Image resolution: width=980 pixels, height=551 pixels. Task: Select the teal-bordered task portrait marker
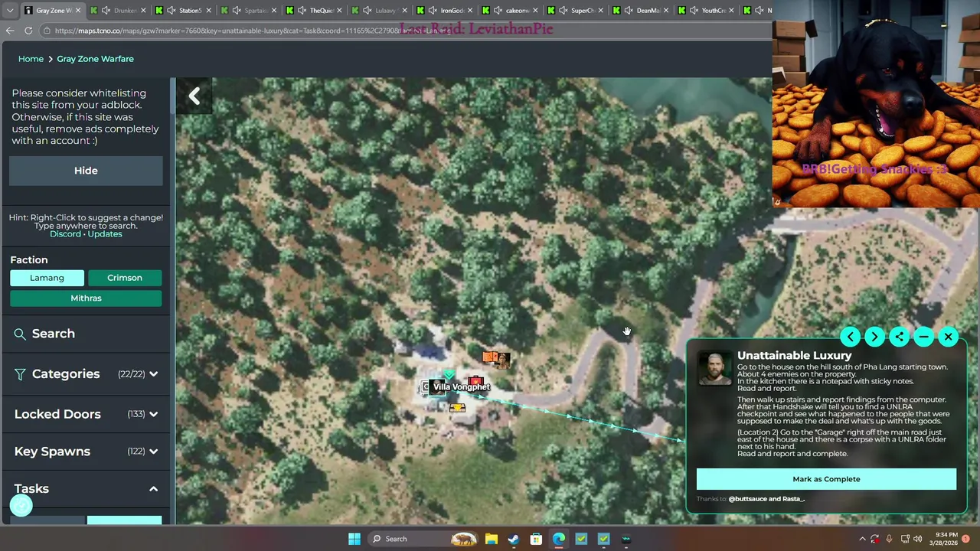pyautogui.click(x=437, y=387)
